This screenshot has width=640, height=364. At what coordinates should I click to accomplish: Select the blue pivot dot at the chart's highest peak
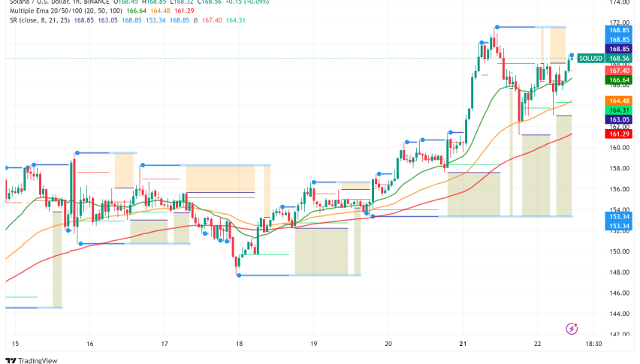click(x=497, y=27)
